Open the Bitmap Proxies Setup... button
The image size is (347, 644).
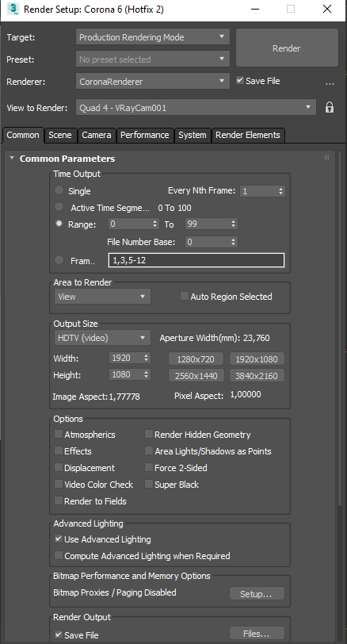pyautogui.click(x=257, y=593)
